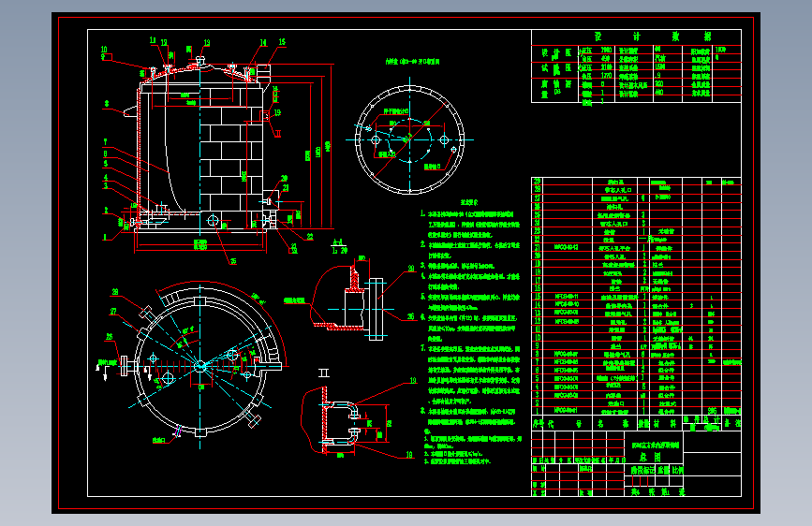Select balloon number 10 on elevation view

coord(104,50)
